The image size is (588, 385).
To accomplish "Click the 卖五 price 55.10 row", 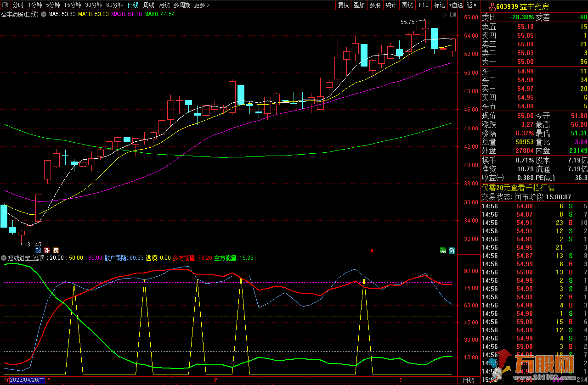I will (x=534, y=27).
